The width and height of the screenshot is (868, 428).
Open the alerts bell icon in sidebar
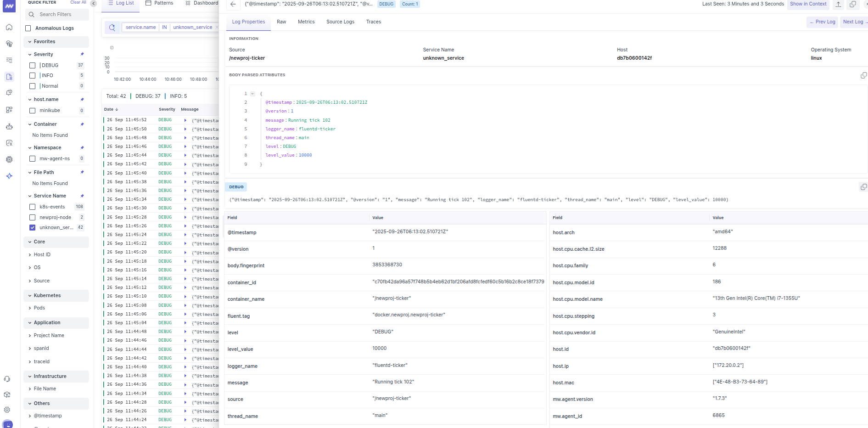pyautogui.click(x=9, y=93)
